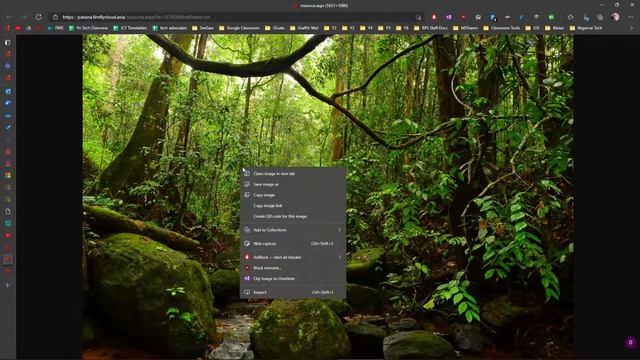Click the AdBlock extension icon in toolbar
The height and width of the screenshot is (360, 640).
click(434, 17)
